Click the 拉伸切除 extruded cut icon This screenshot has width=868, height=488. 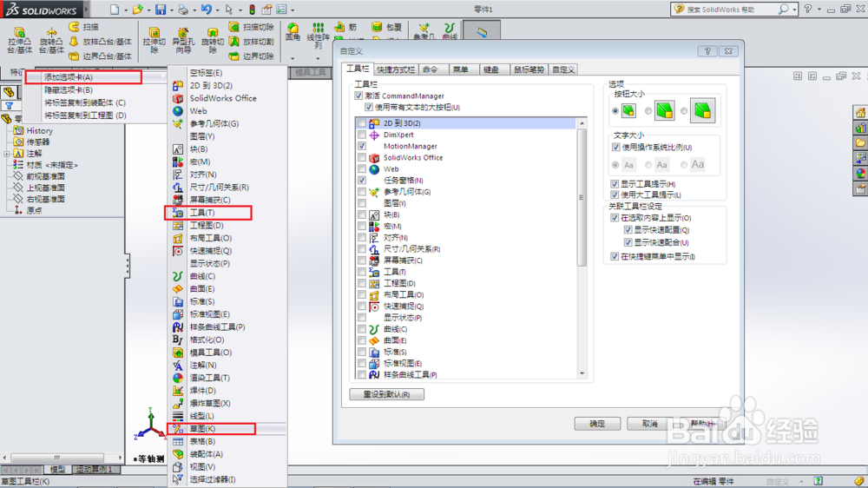[155, 32]
